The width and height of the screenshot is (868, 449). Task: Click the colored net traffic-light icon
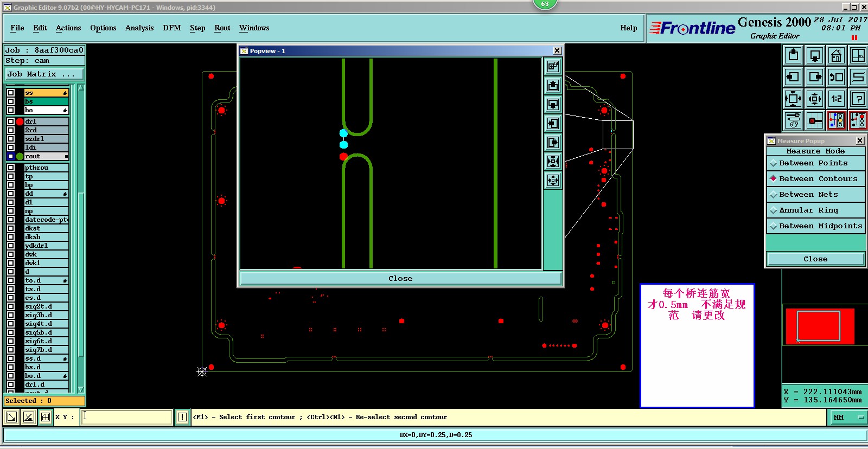[837, 120]
